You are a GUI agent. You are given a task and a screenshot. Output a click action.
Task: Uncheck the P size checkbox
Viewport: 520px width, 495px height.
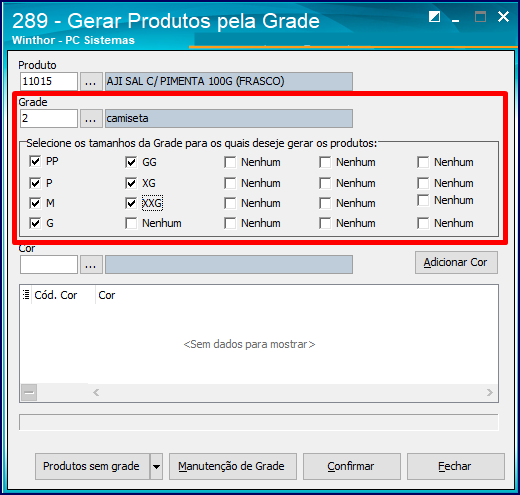[x=35, y=183]
